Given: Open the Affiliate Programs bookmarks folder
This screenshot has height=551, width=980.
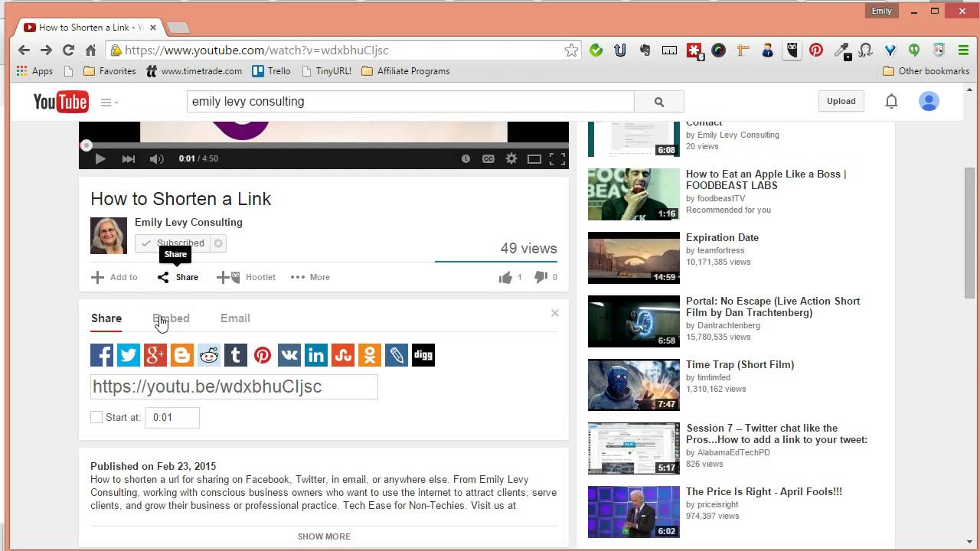Looking at the screenshot, I should click(405, 71).
